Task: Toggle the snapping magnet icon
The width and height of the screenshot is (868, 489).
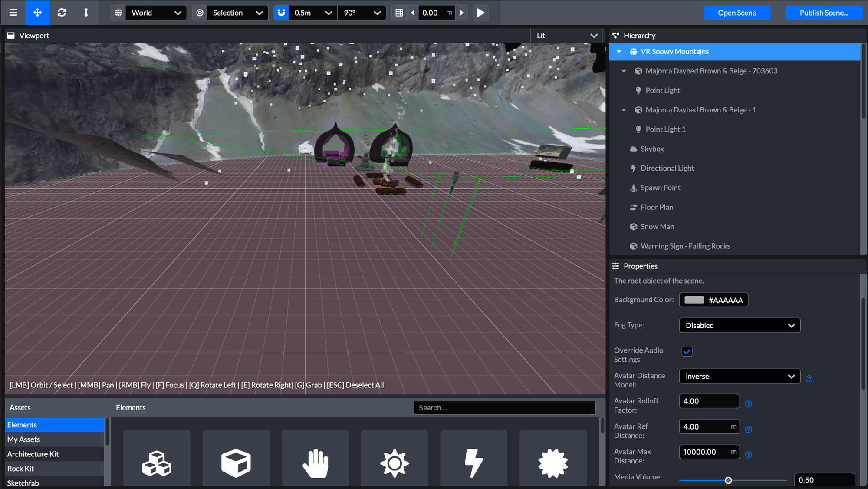Action: point(281,13)
